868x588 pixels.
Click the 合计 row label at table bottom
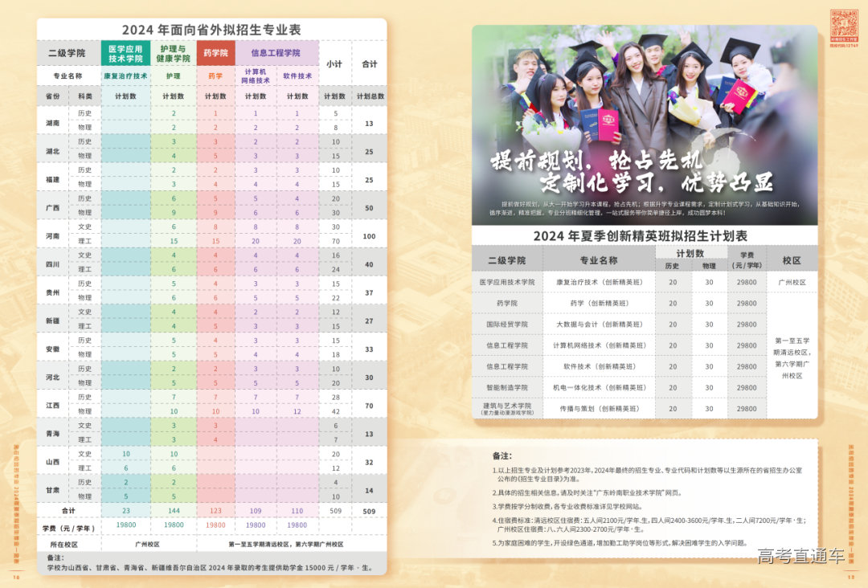pos(68,510)
